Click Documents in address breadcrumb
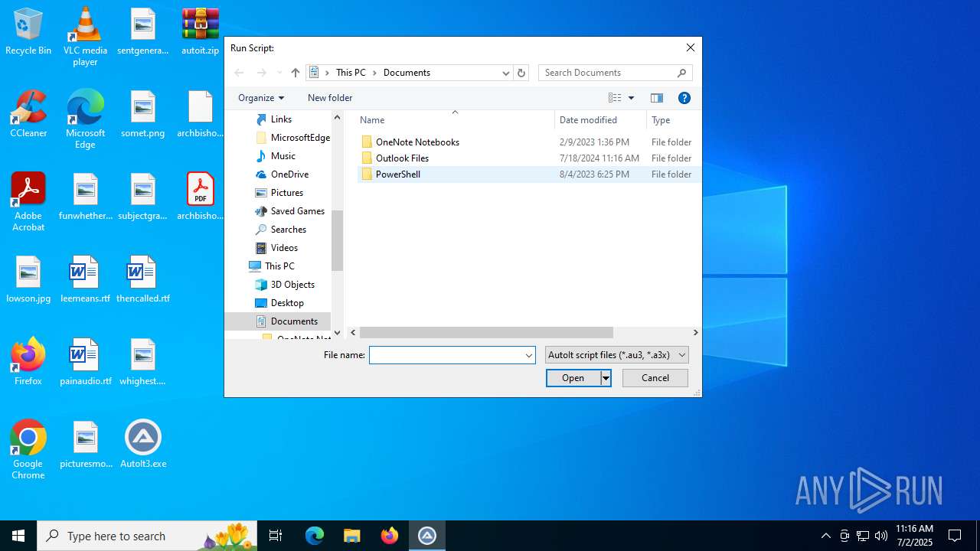Image resolution: width=980 pixels, height=551 pixels. (407, 73)
